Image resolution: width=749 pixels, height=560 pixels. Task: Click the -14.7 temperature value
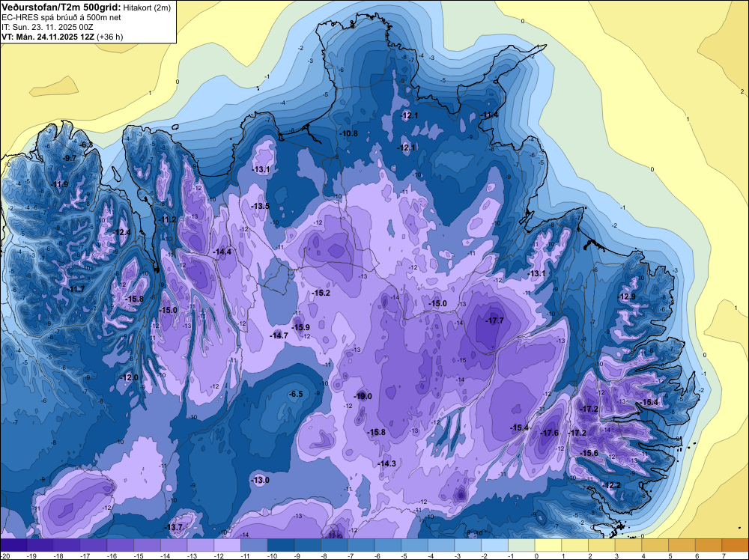[x=279, y=335]
